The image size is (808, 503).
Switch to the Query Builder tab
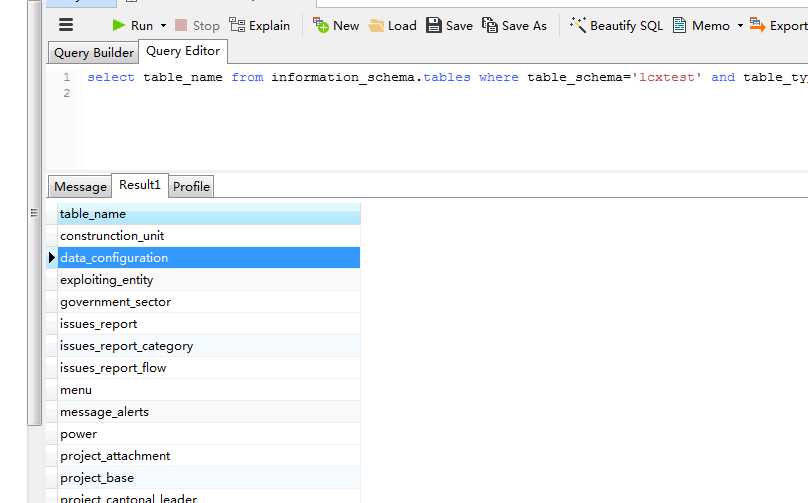click(x=93, y=53)
